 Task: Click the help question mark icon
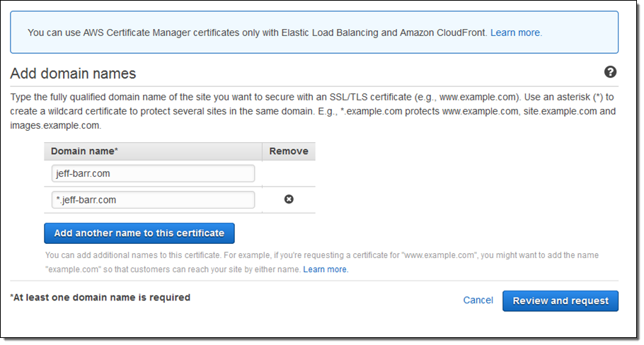pos(610,72)
